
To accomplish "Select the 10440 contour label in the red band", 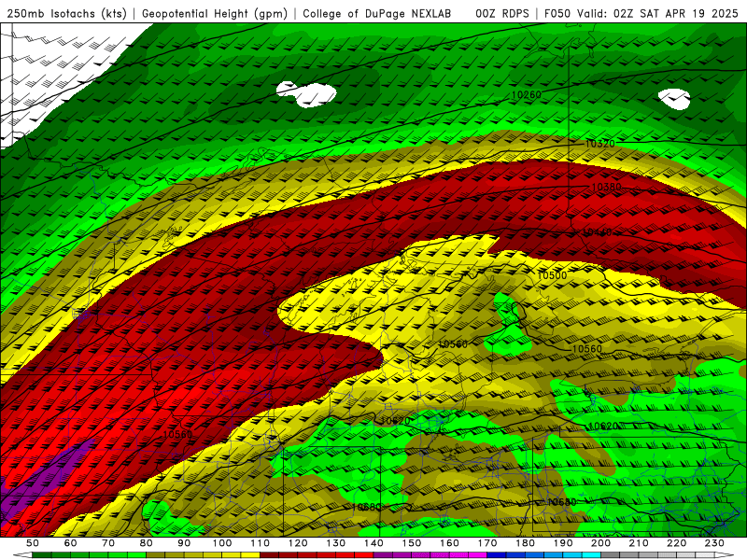I will (597, 232).
